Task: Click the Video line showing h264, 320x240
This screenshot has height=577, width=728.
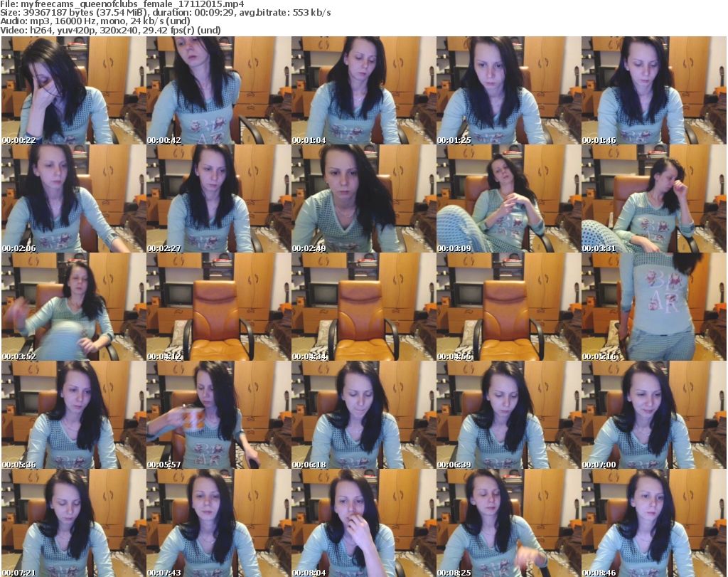Action: coord(110,30)
